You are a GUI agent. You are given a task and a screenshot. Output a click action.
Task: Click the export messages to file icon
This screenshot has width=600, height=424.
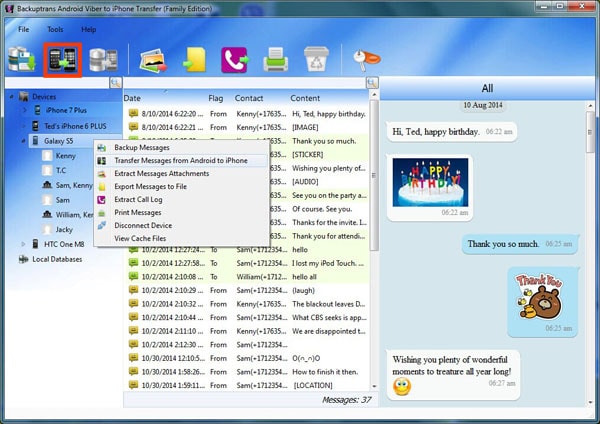[195, 60]
